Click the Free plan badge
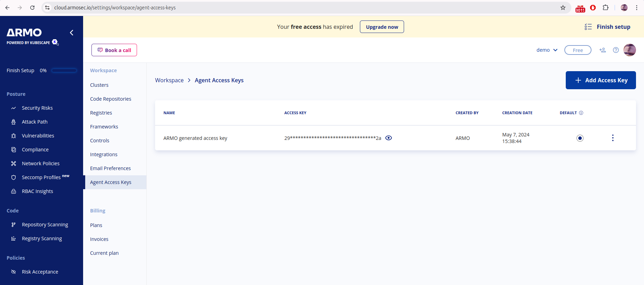 click(x=578, y=50)
